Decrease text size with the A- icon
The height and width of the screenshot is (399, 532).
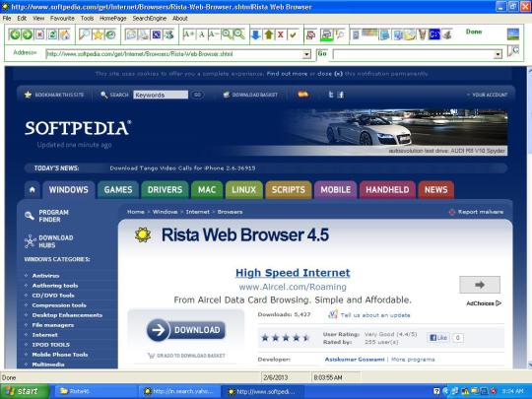[214, 34]
